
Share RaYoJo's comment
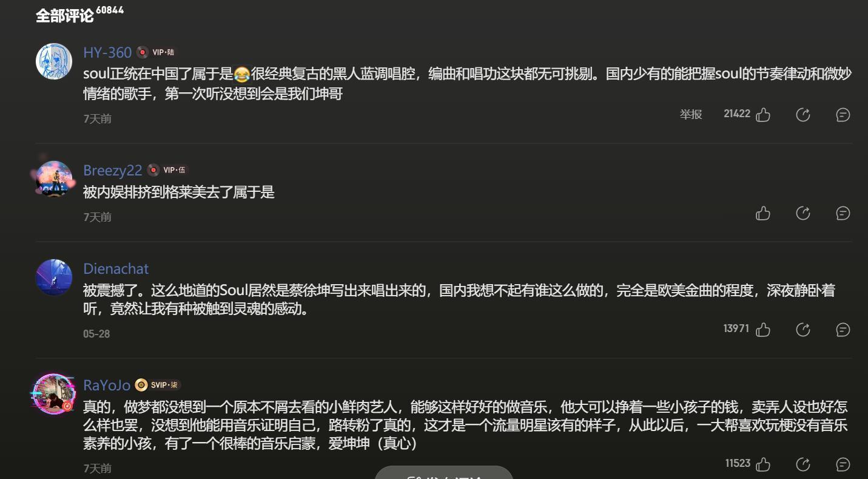point(803,464)
